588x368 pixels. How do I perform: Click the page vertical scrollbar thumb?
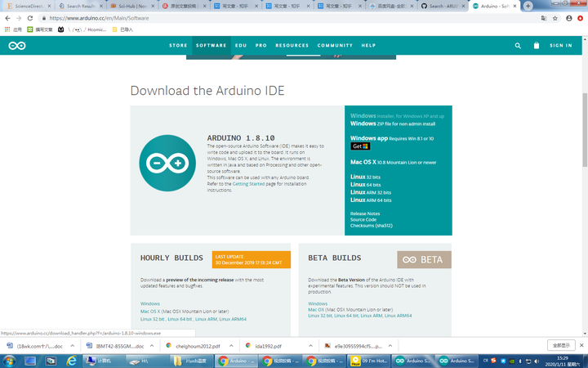[x=585, y=129]
